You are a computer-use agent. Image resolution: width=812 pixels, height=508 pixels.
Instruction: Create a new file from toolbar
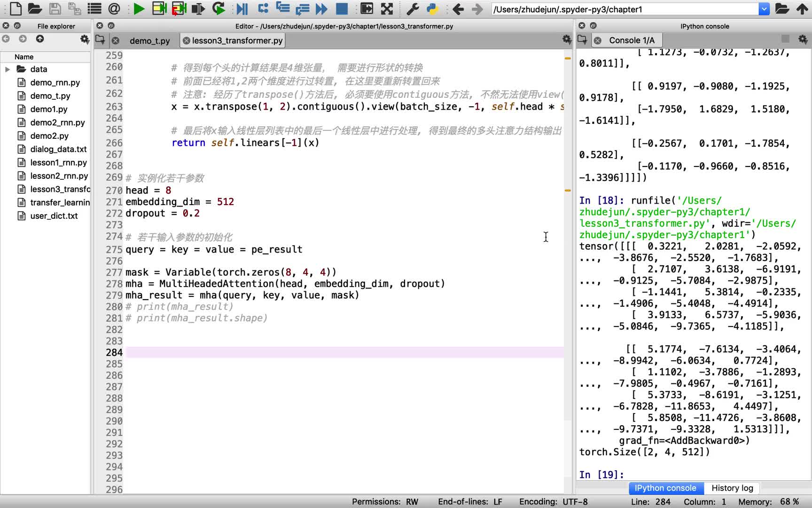[x=15, y=8]
